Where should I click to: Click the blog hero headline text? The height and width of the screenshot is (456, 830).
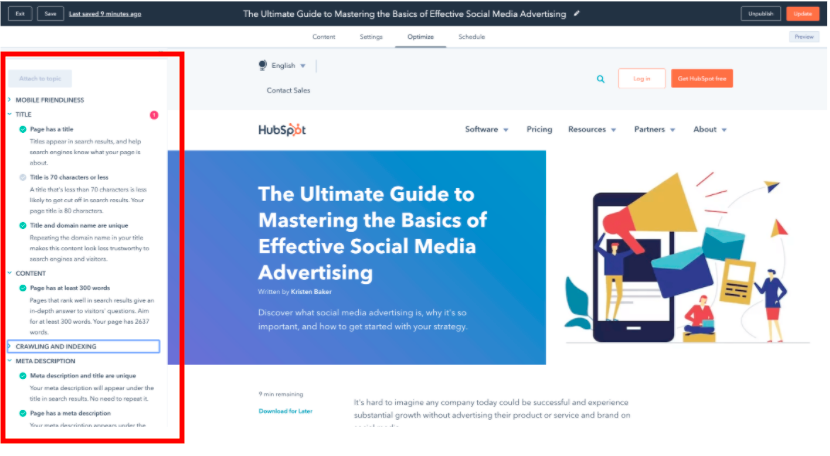point(373,234)
